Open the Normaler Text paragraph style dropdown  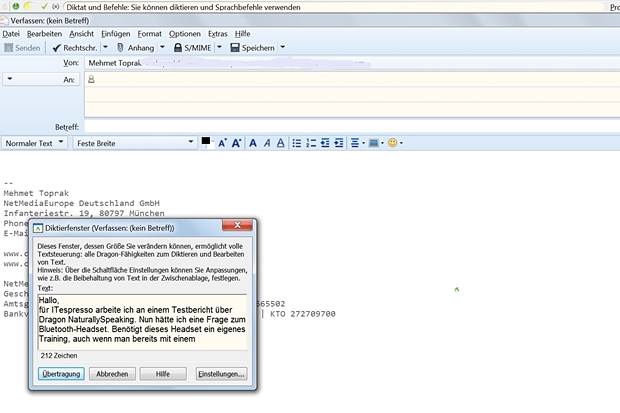point(34,143)
